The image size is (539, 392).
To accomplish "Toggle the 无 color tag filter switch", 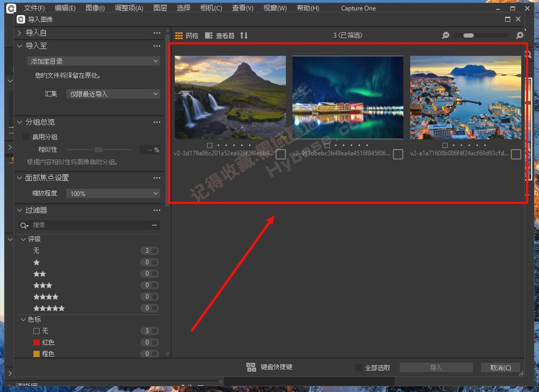I will [150, 331].
